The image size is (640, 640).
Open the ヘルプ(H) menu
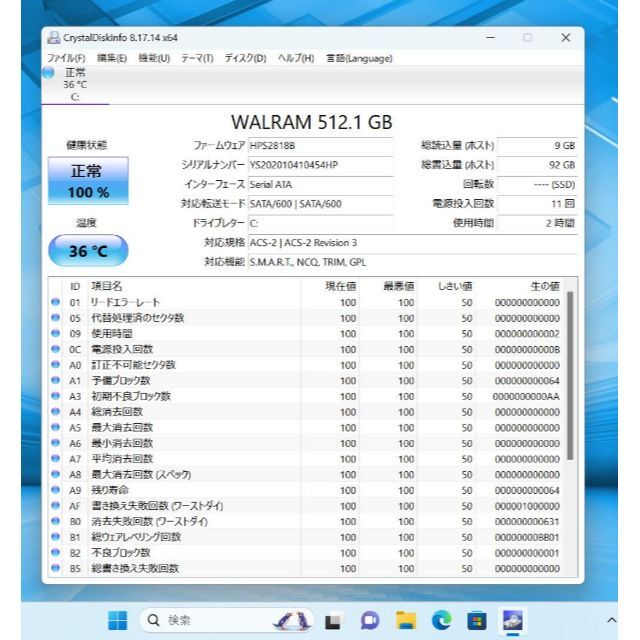[x=296, y=58]
